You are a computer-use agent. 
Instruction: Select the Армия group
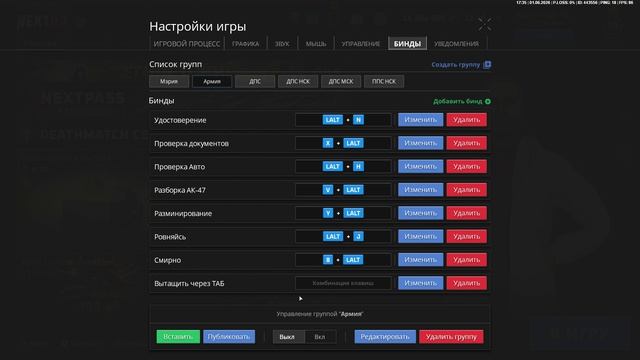click(212, 81)
